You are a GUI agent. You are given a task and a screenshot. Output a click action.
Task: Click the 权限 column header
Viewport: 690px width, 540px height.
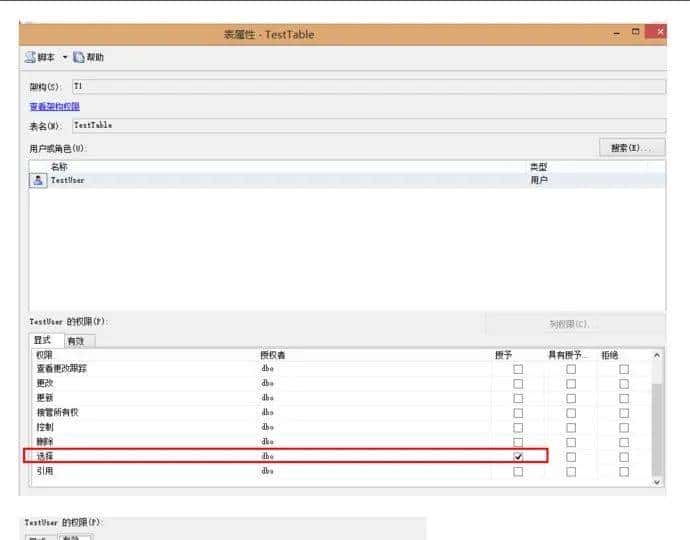[44, 355]
